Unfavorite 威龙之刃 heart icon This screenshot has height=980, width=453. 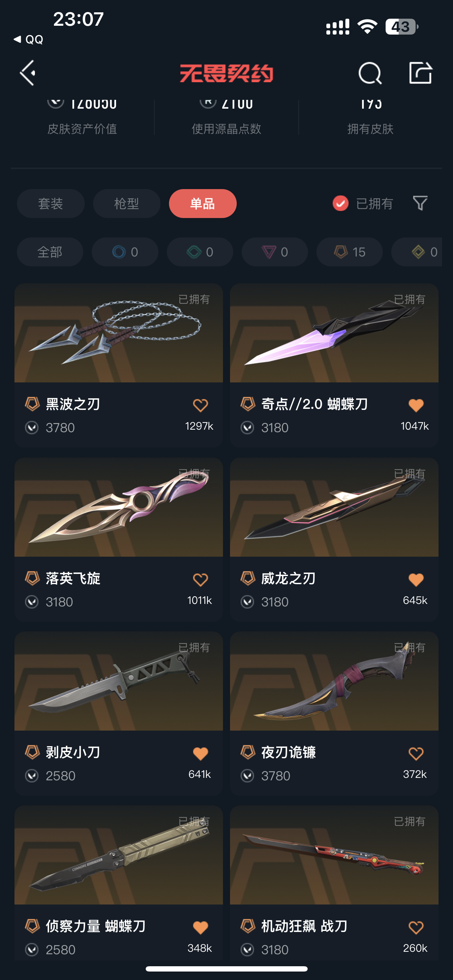pyautogui.click(x=416, y=579)
